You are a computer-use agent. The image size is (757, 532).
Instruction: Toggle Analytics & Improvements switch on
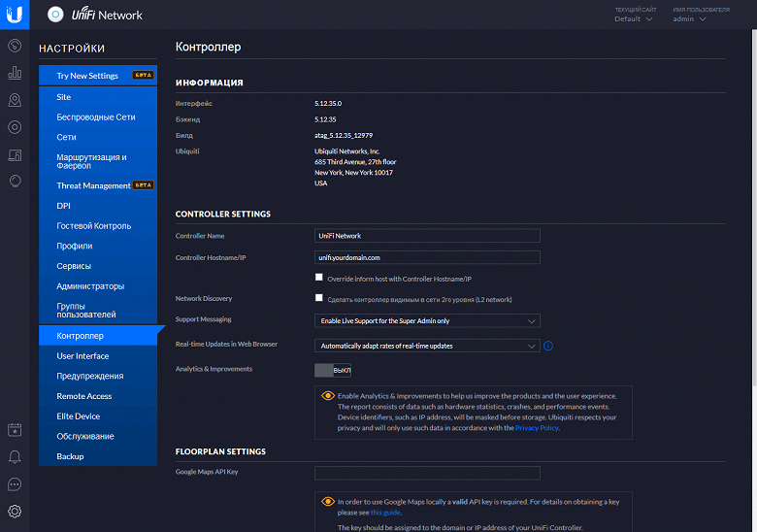333,370
